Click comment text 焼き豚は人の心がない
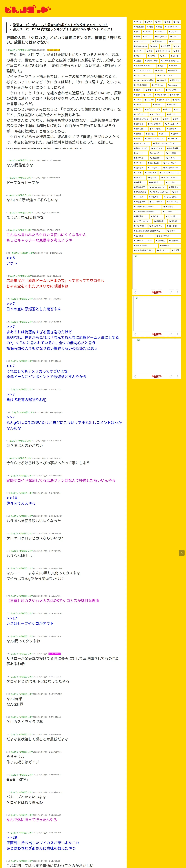The height and width of the screenshot is (868, 186). click(x=25, y=445)
